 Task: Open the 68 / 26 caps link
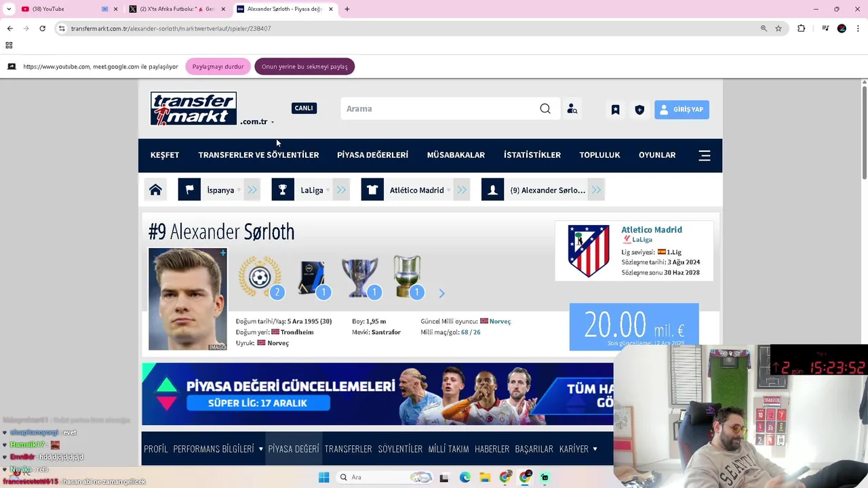pos(471,332)
